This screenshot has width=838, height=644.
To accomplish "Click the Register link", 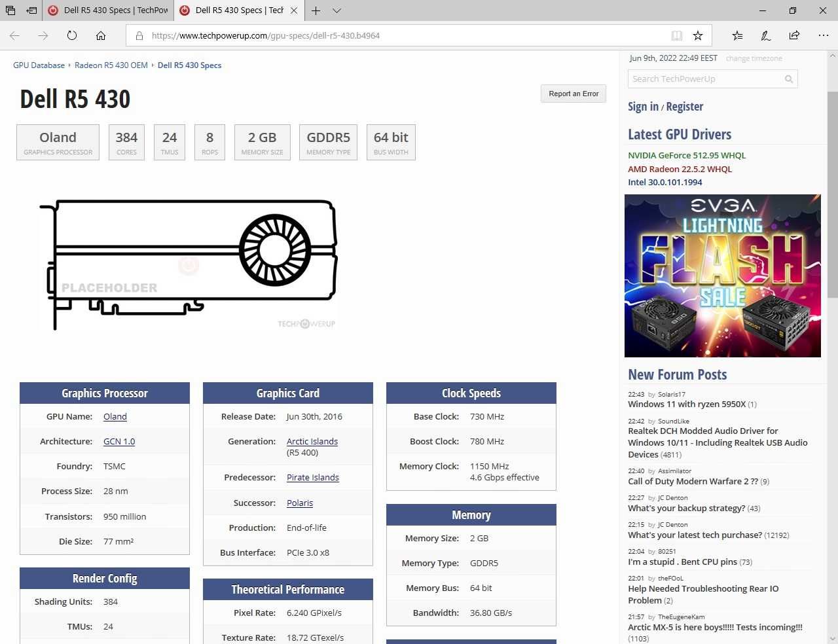I will [x=685, y=107].
